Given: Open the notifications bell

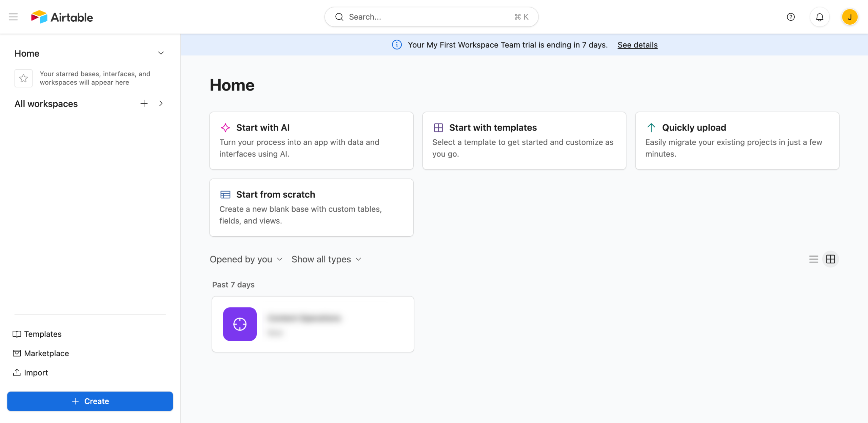Looking at the screenshot, I should [x=820, y=17].
